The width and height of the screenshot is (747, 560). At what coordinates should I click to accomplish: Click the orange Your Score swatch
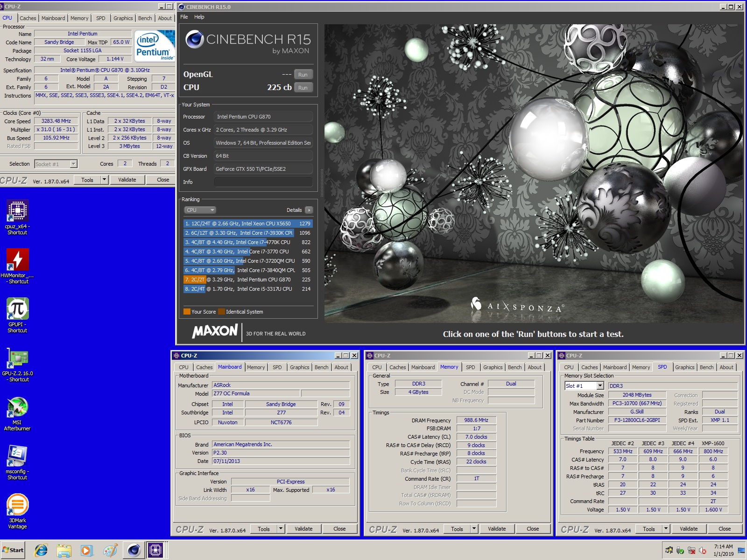point(187,312)
